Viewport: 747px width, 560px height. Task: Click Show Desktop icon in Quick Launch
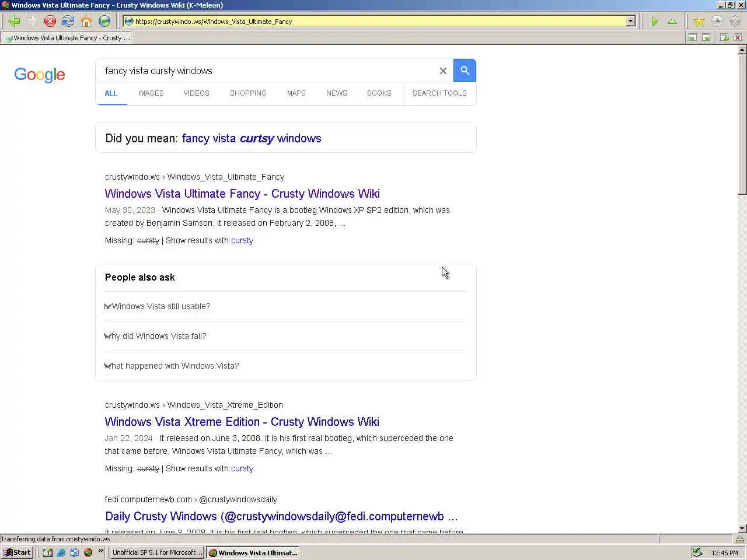tap(47, 552)
